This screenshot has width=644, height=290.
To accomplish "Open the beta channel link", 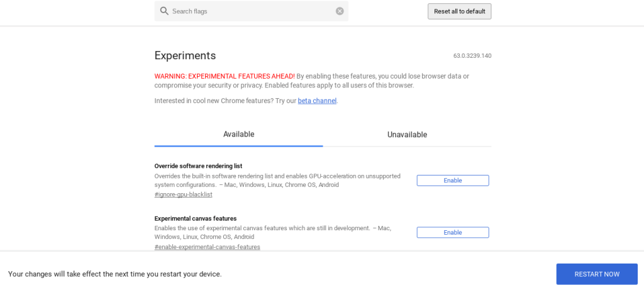I will pos(317,101).
